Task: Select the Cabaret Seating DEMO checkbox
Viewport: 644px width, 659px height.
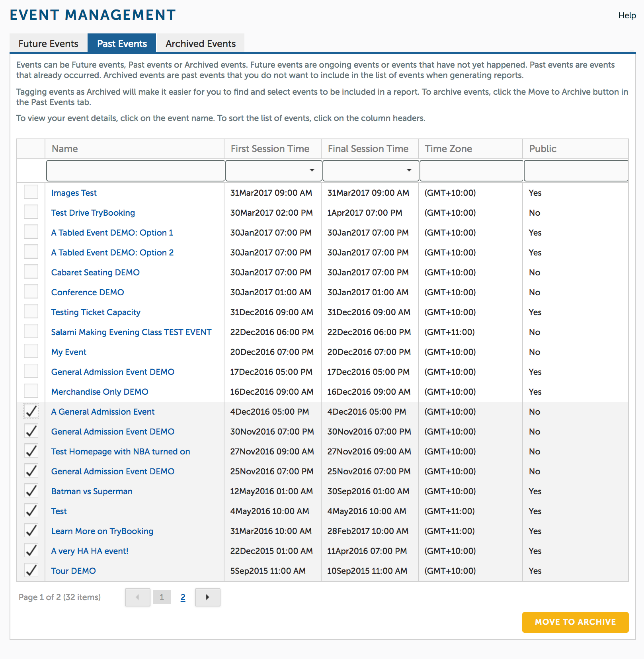Action: pos(31,271)
